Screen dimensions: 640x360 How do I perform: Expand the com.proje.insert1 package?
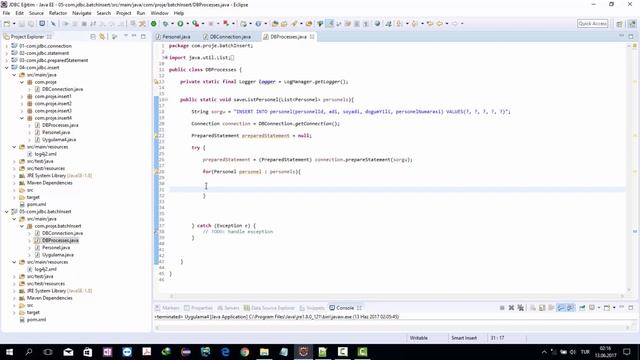click(x=22, y=97)
